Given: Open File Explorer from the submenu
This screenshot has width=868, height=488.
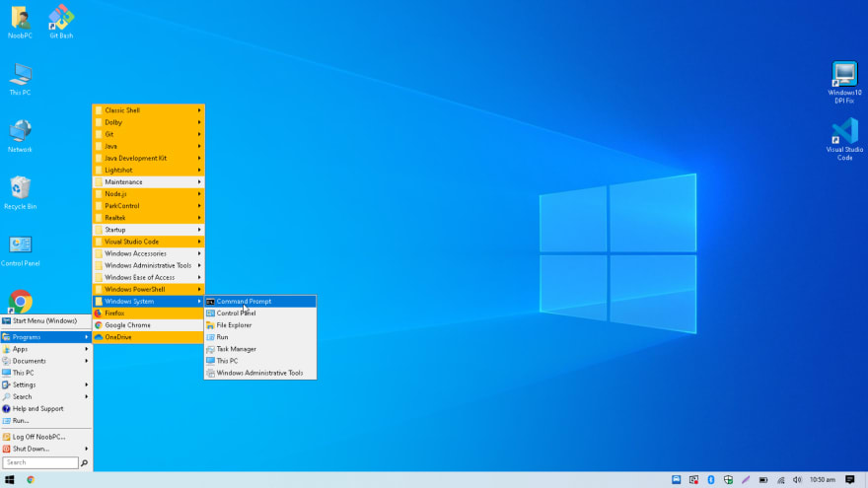Looking at the screenshot, I should [x=260, y=325].
